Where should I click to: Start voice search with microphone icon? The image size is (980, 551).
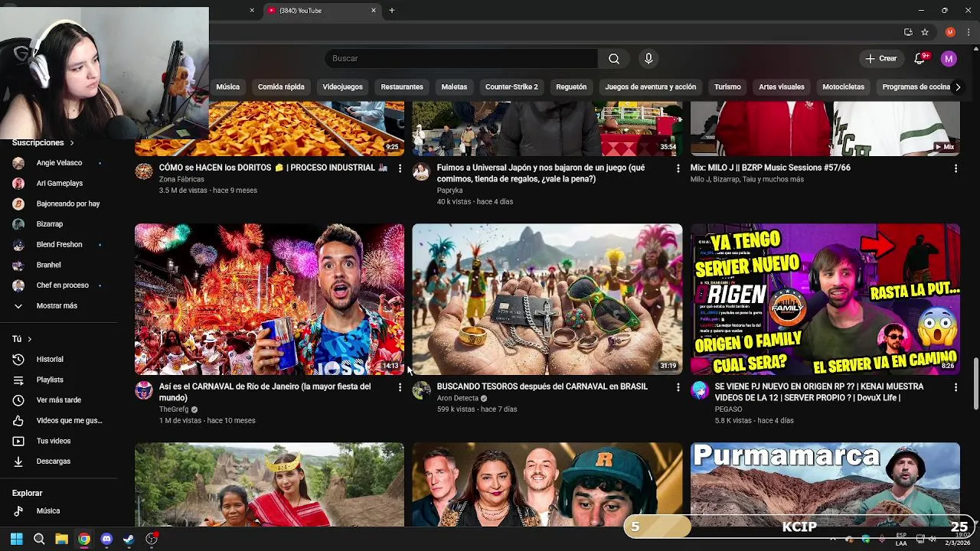[x=648, y=59]
